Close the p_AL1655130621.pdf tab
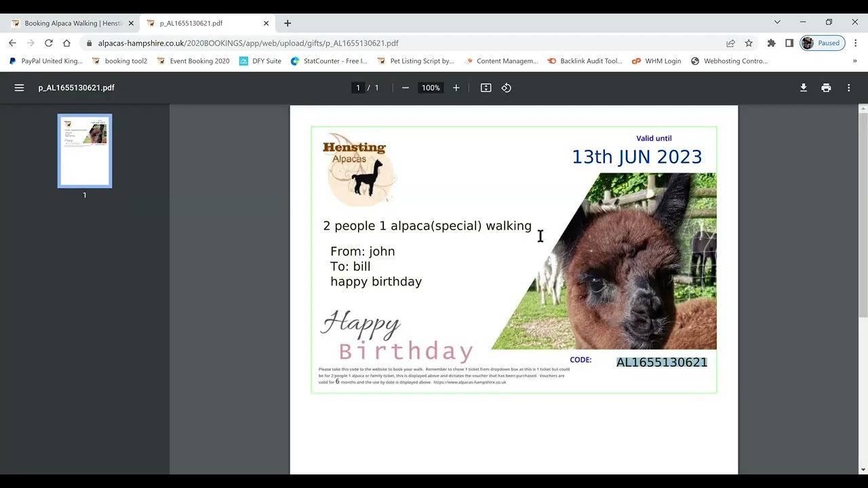 (266, 23)
